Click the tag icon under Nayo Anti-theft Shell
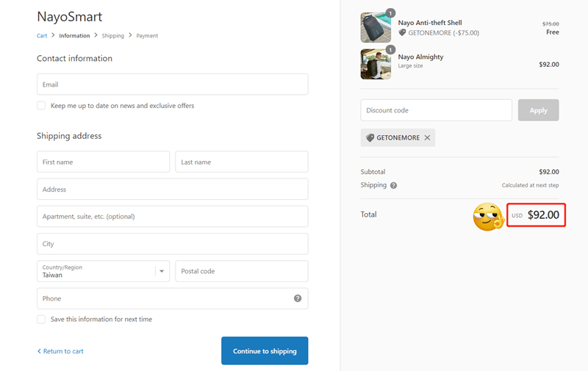 pos(402,32)
